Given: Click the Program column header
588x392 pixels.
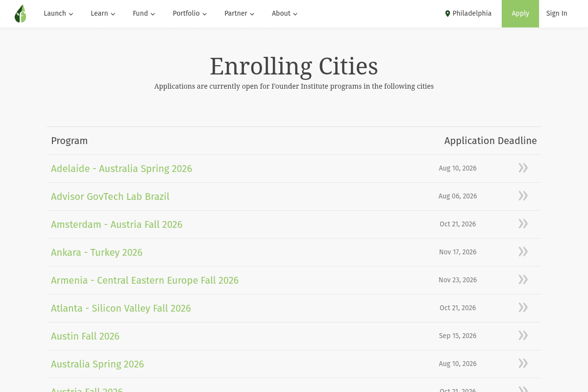Looking at the screenshot, I should point(69,141).
